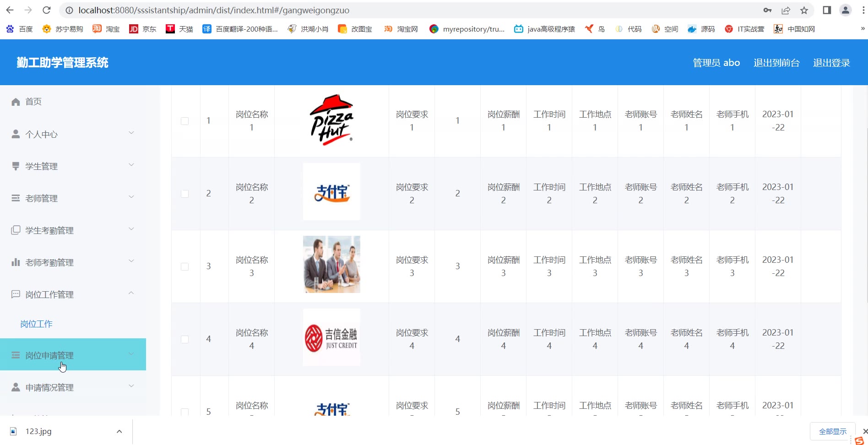Screen dimensions: 868x445
Task: Click the browser forward arrow
Action: [x=28, y=10]
